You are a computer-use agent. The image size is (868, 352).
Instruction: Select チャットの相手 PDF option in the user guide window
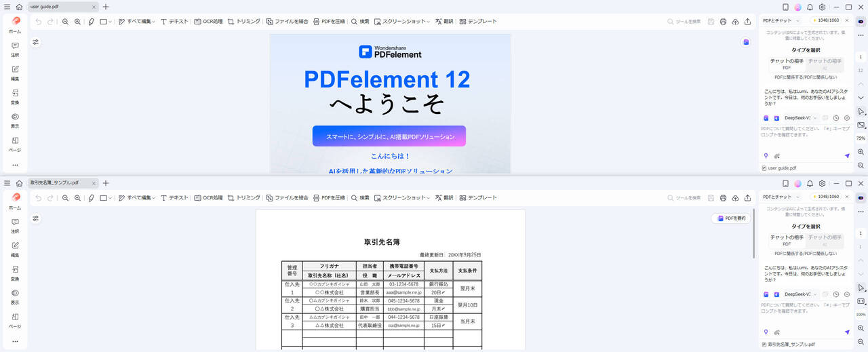tap(787, 64)
